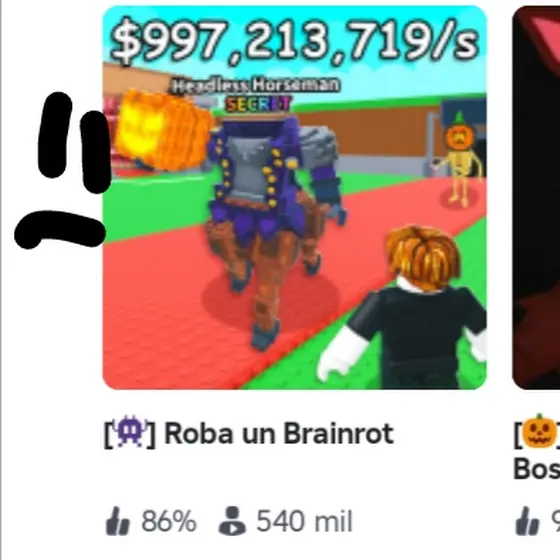This screenshot has height=560, width=560.
Task: Click the thumbs-up icon under the second game
Action: click(x=527, y=521)
